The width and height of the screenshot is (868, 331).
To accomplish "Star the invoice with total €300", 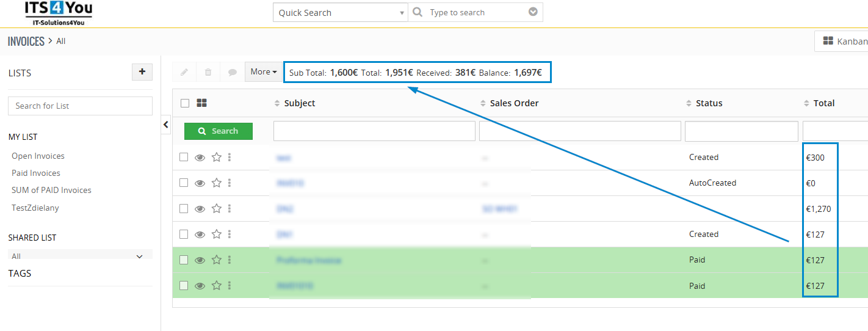I will click(216, 158).
